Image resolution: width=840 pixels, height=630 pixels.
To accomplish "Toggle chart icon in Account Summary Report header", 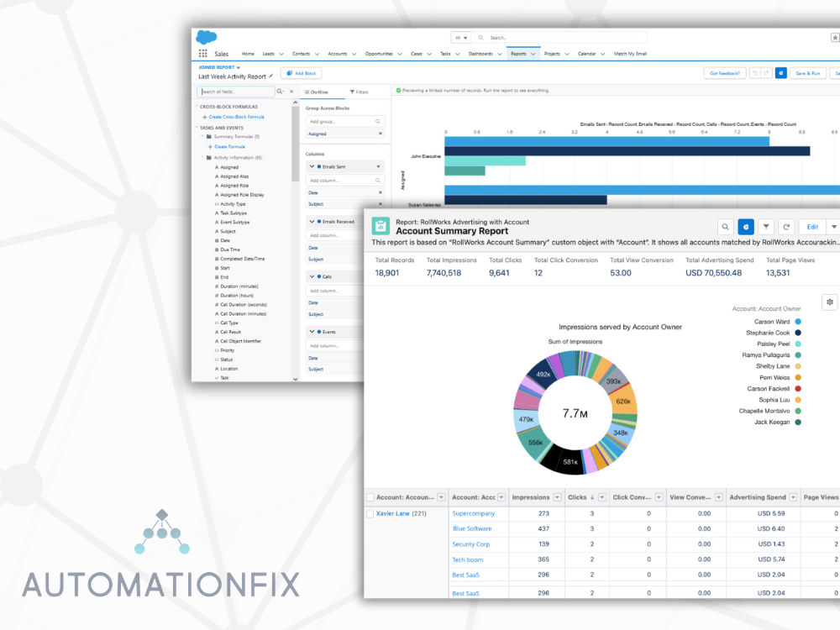I will pyautogui.click(x=746, y=227).
